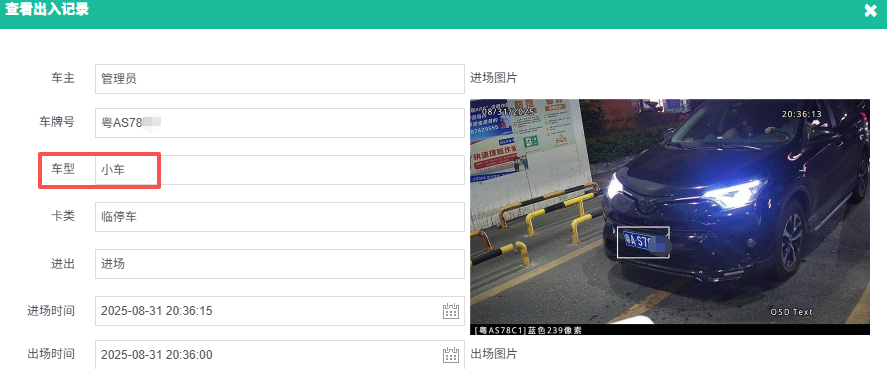Click the 车型 field containing 小车
887x369 pixels.
click(280, 170)
